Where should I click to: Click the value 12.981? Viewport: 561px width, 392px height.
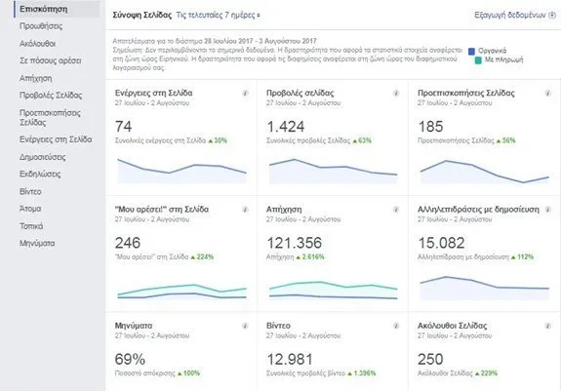(x=290, y=359)
